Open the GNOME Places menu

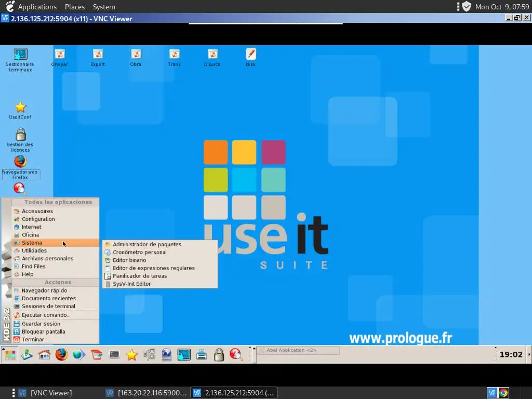click(x=75, y=7)
